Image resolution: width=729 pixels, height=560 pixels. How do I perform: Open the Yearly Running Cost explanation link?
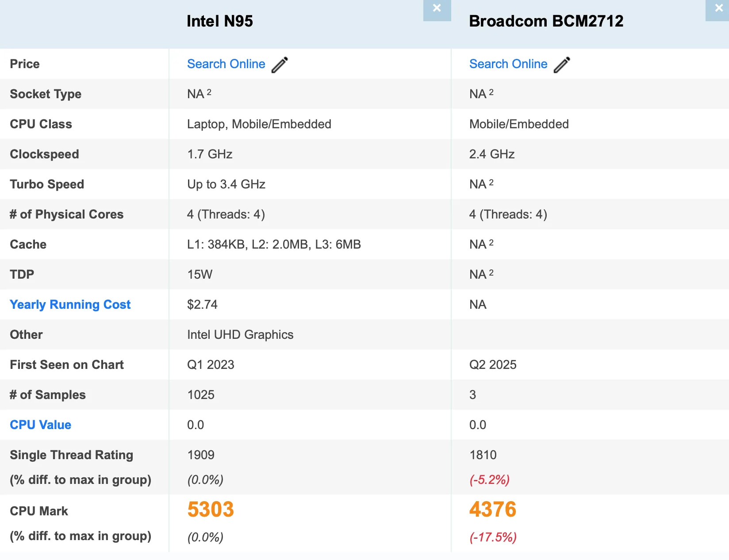tap(70, 304)
